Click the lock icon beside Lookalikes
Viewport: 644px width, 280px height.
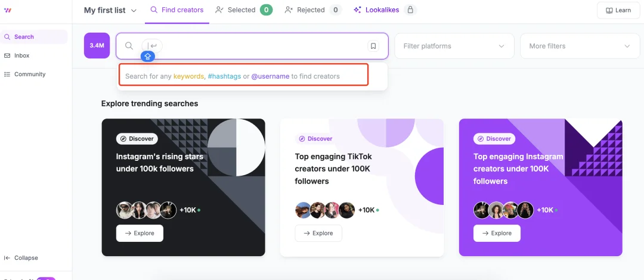click(x=409, y=10)
